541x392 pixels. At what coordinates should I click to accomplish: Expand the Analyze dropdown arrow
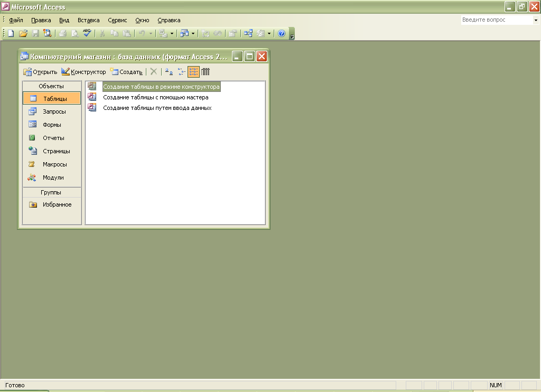tap(193, 34)
